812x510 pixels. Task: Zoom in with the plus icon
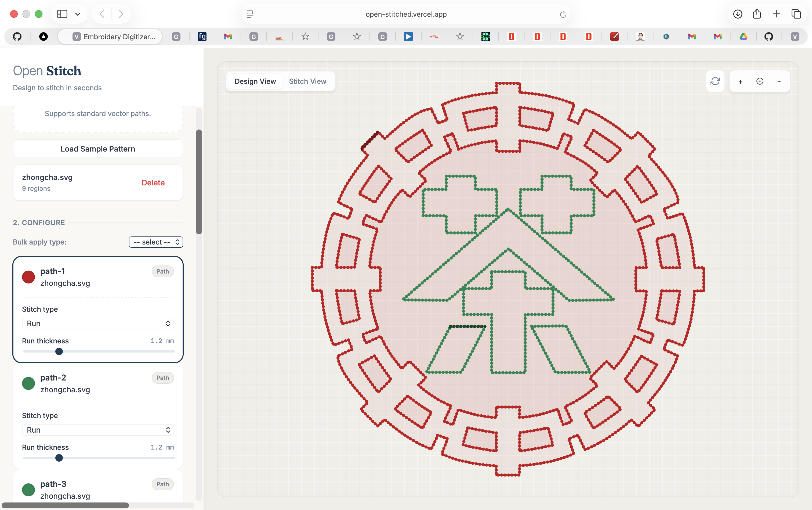(741, 82)
